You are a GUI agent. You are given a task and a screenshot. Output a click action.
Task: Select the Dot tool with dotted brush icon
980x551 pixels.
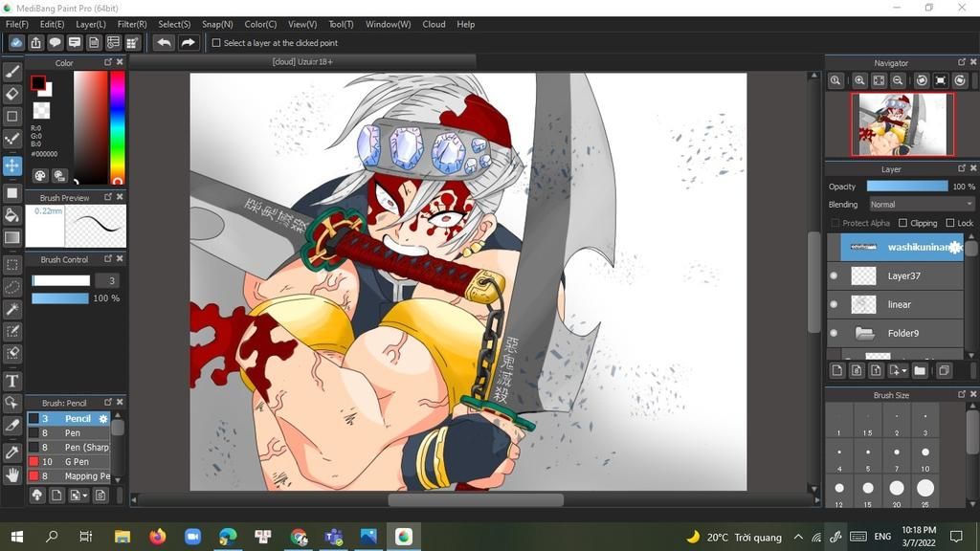click(x=11, y=139)
